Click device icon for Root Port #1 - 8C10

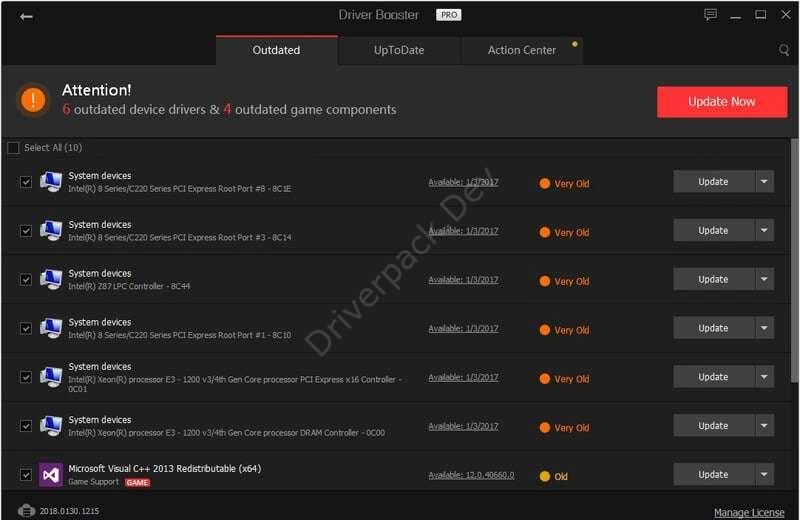(51, 328)
